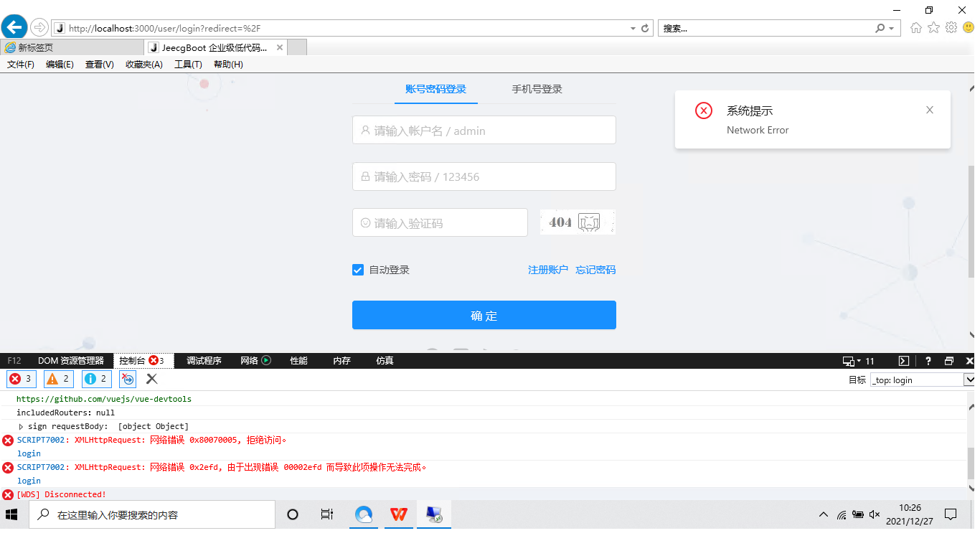This screenshot has width=980, height=551.
Task: Go back with the browser back arrow
Action: 14,27
